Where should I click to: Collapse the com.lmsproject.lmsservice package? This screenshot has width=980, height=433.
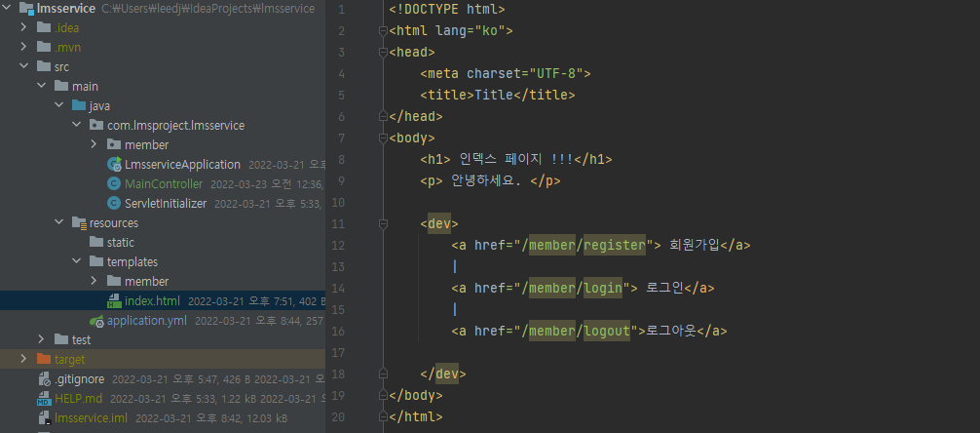click(x=76, y=125)
